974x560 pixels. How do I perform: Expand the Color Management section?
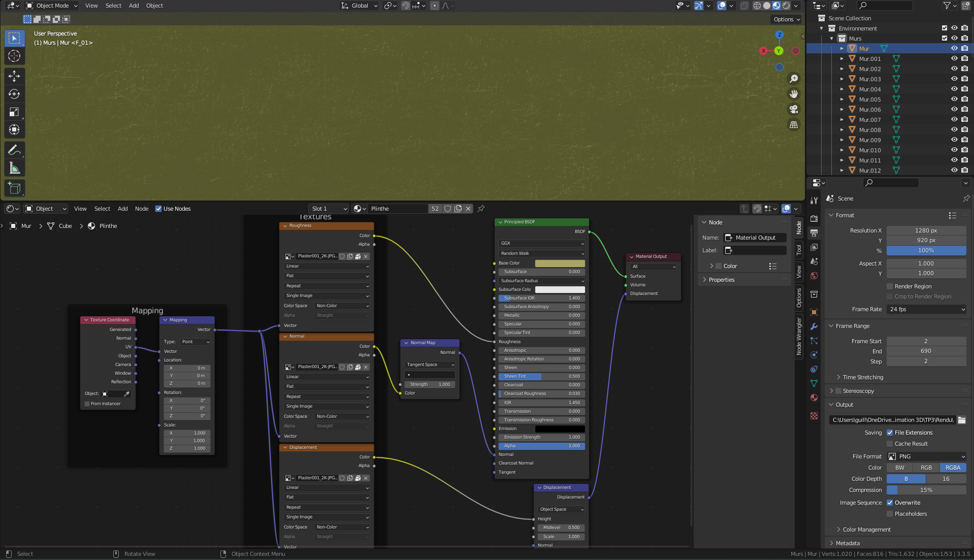[866, 530]
